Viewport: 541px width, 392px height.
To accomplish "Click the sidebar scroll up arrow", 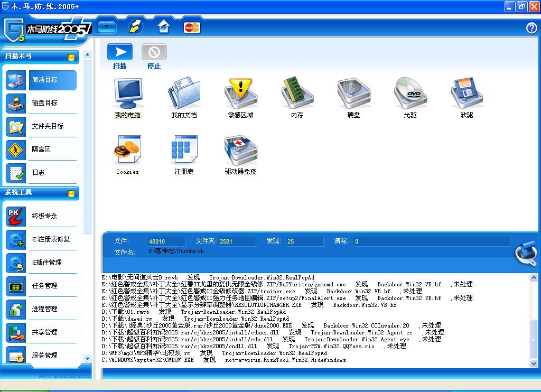I will click(x=87, y=54).
